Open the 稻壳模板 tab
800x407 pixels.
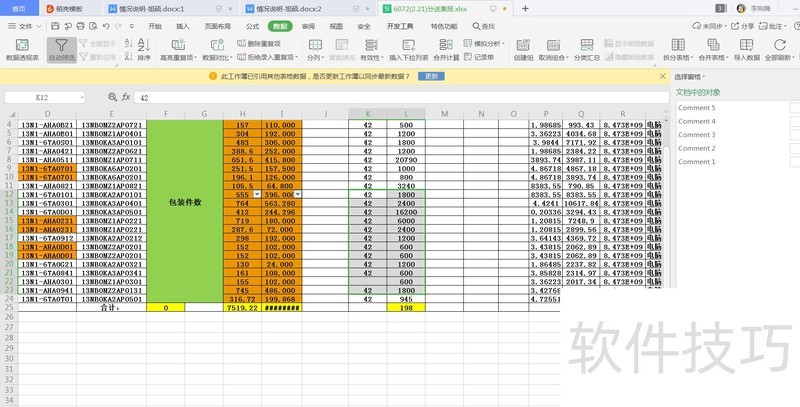[x=69, y=9]
